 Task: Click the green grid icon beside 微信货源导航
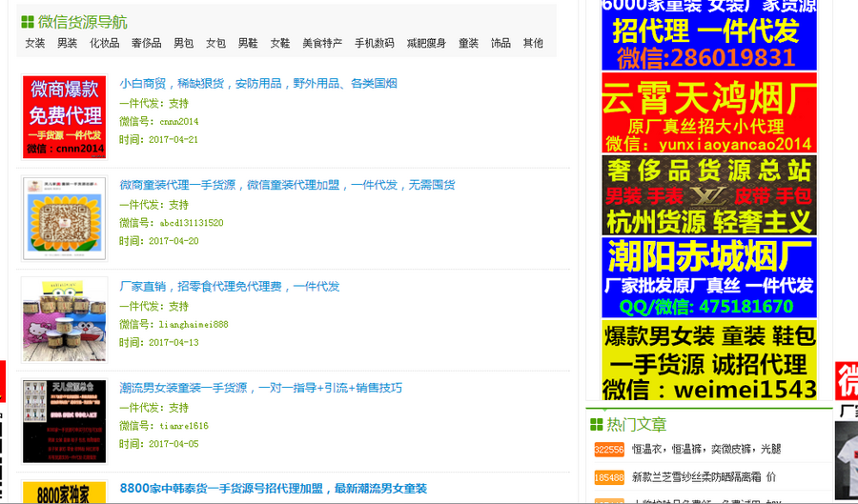[28, 22]
